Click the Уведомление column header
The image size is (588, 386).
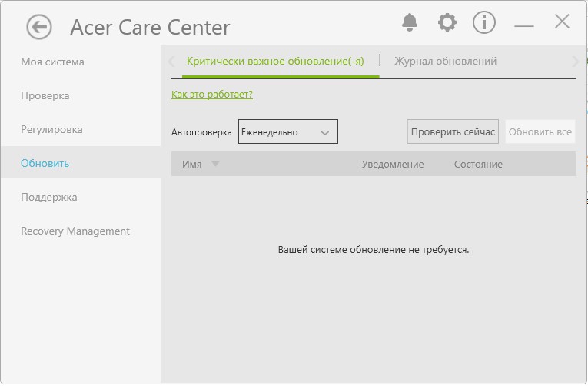pos(393,165)
